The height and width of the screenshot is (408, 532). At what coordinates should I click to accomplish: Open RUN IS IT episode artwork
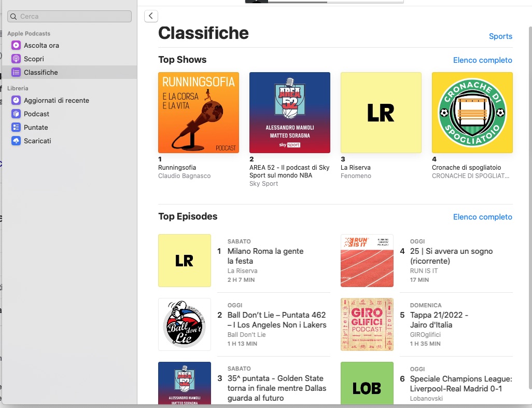click(367, 261)
